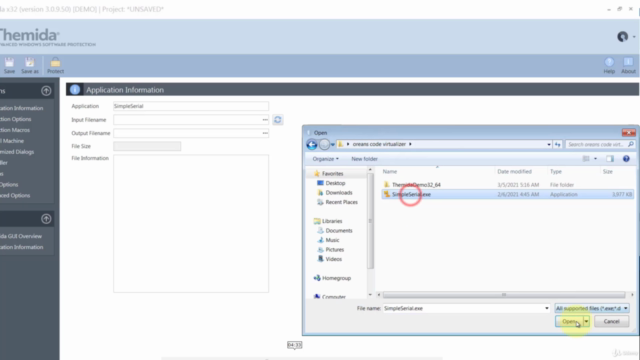Click the navigation pane vertical scrollbar
Image resolution: width=640 pixels, height=360 pixels.
click(x=370, y=221)
